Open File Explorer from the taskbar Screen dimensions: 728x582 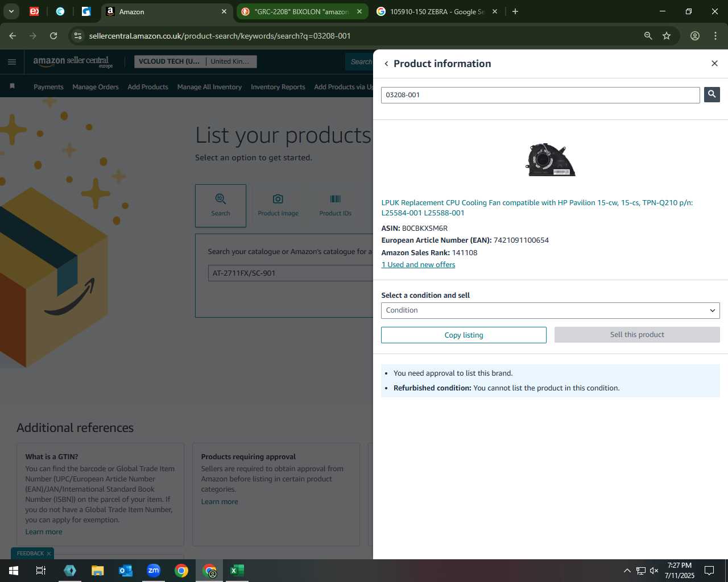pos(98,571)
